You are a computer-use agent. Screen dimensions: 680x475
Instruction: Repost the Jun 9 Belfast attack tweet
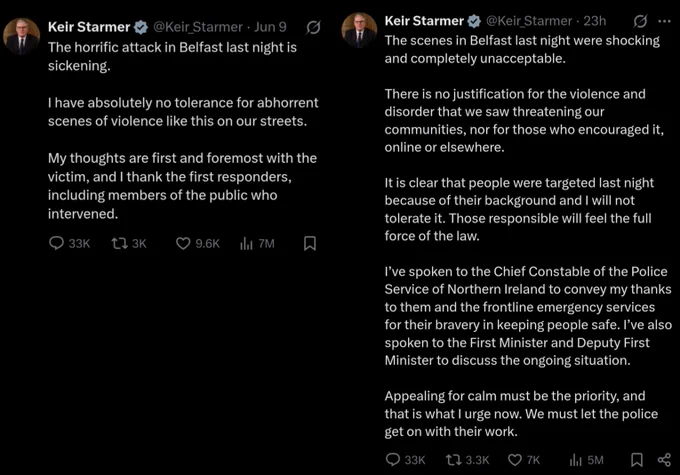pos(129,243)
